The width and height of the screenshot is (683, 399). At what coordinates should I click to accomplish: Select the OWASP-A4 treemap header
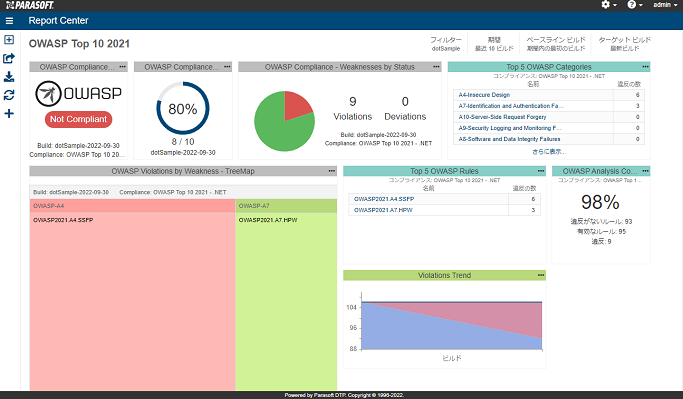132,206
